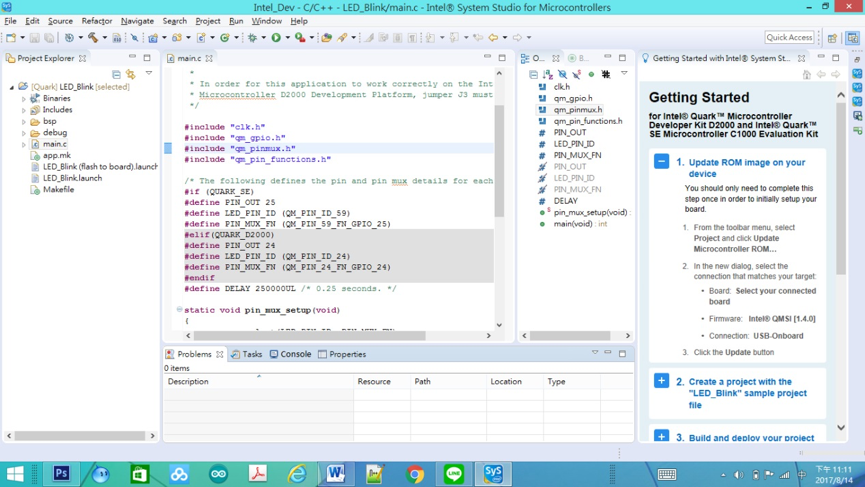Click the editor horizontal scrollbar thumb
The width and height of the screenshot is (865, 487).
point(309,335)
